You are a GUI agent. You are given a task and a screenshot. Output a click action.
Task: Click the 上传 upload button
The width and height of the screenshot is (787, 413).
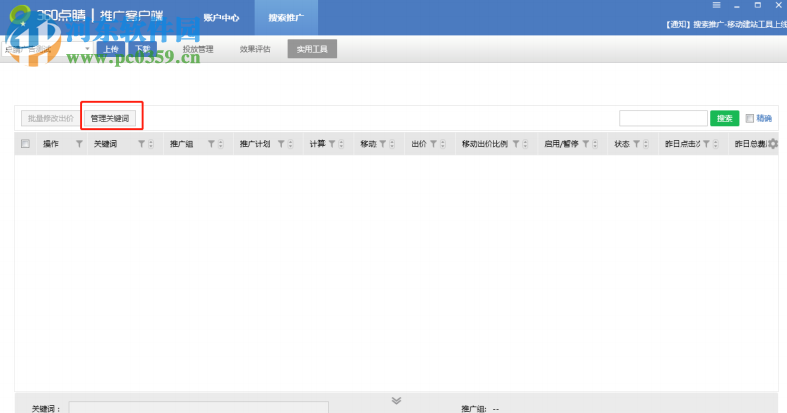(x=111, y=49)
